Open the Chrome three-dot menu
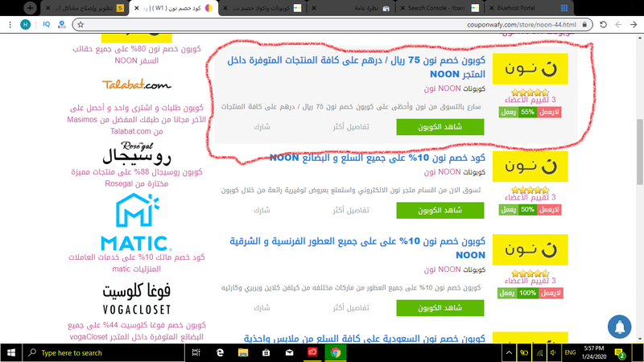The width and height of the screenshot is (644, 362). [10, 25]
